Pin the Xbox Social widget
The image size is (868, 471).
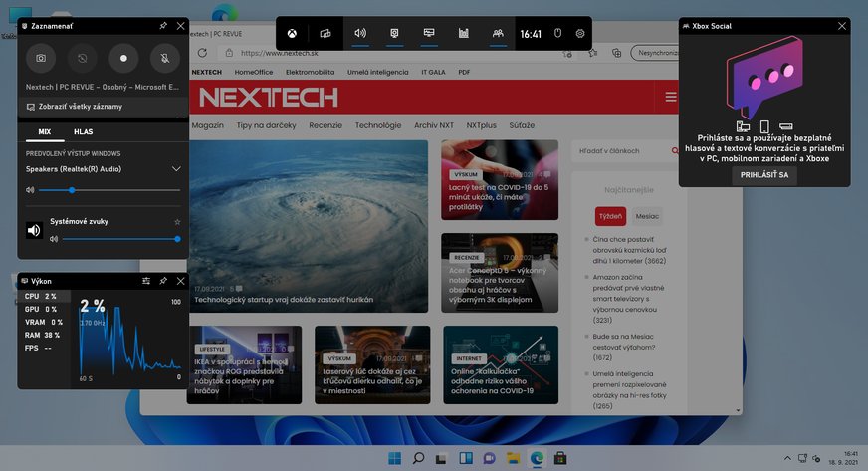pyautogui.click(x=821, y=26)
